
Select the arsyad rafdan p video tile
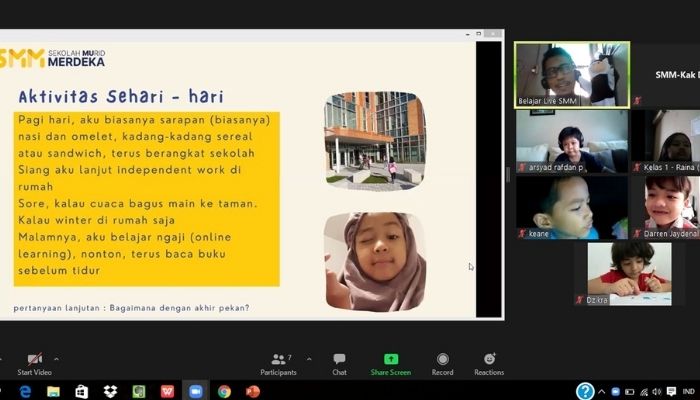[x=572, y=141]
